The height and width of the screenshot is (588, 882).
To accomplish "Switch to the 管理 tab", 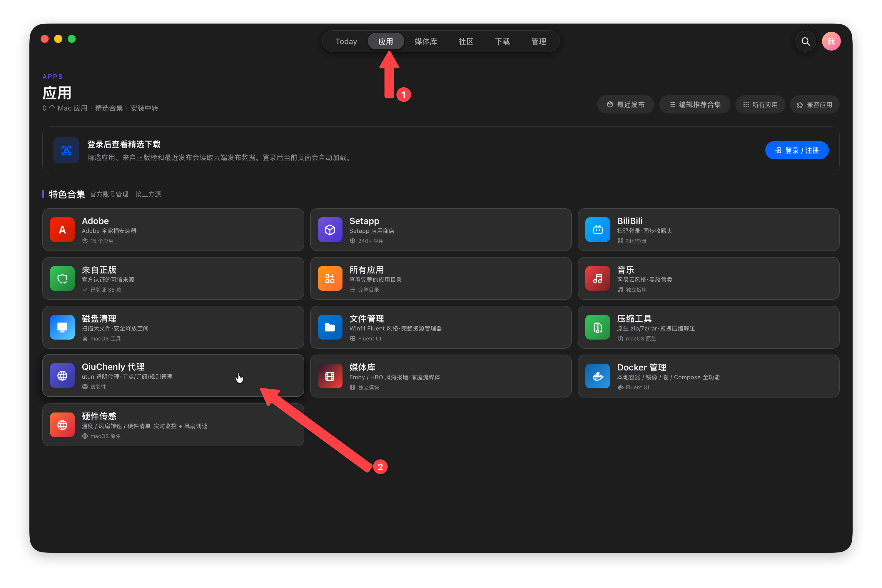I will point(539,41).
